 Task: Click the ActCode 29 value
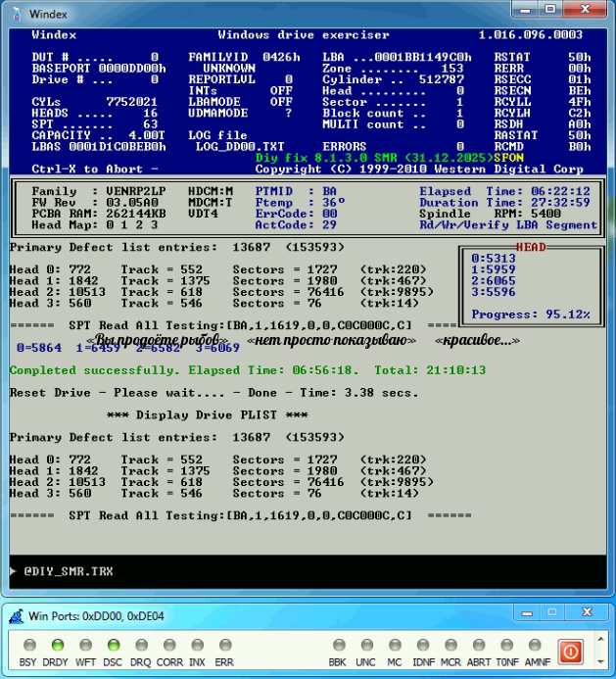[x=329, y=225]
